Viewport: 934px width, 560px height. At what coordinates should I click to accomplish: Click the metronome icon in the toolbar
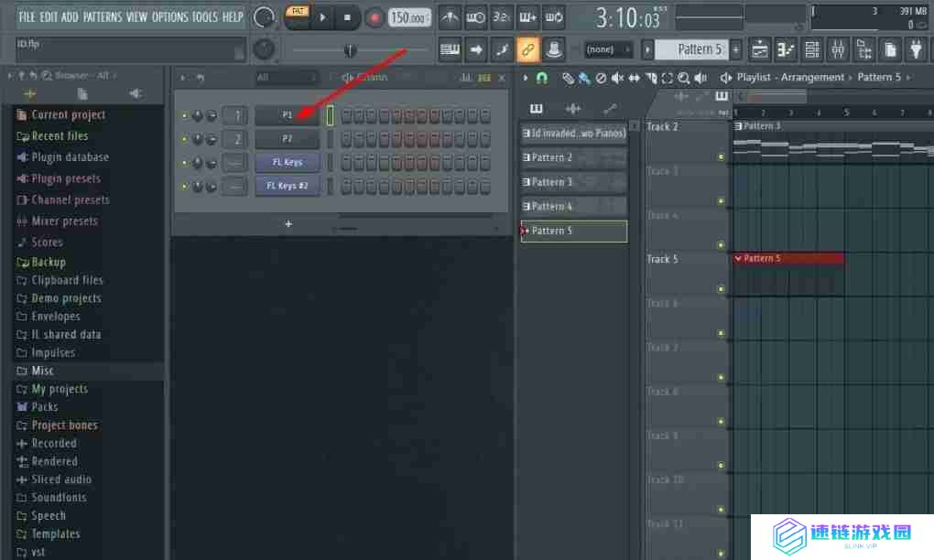(x=449, y=17)
